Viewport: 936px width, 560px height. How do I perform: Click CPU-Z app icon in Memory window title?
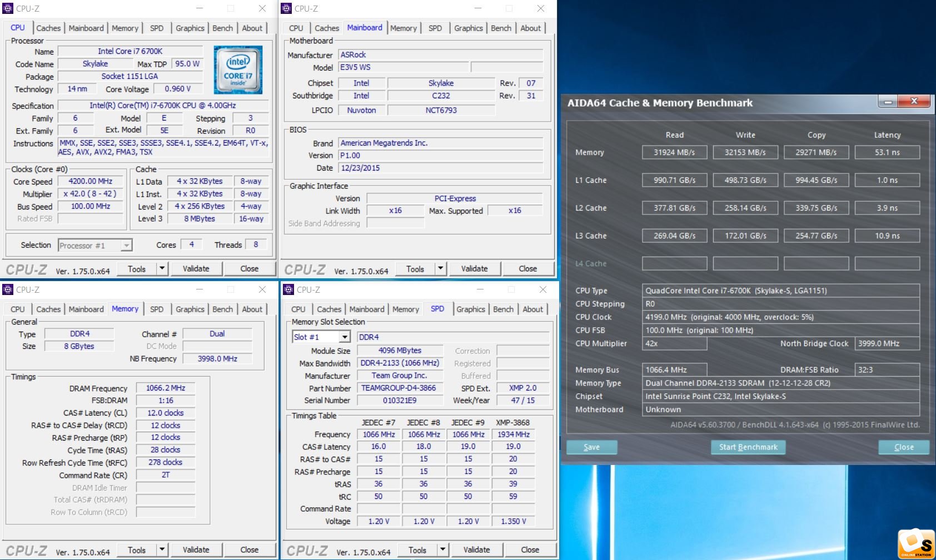tap(8, 289)
